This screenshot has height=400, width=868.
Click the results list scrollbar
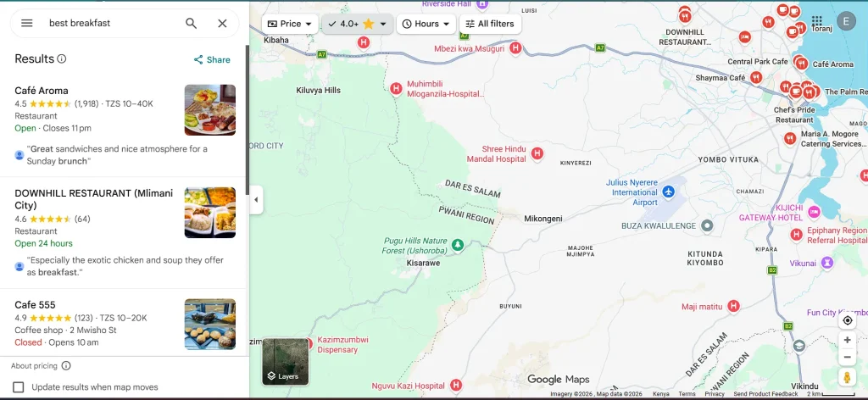point(247,119)
